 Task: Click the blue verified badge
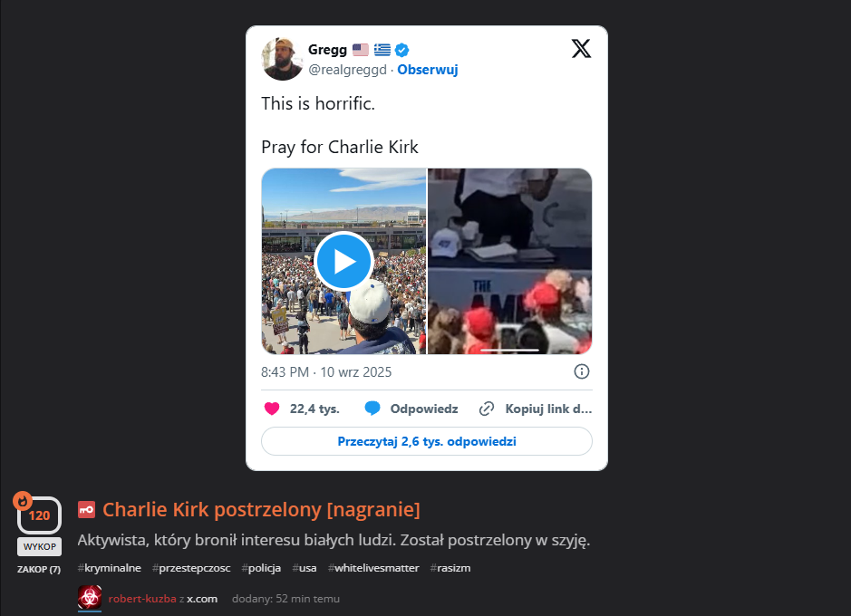coord(401,50)
